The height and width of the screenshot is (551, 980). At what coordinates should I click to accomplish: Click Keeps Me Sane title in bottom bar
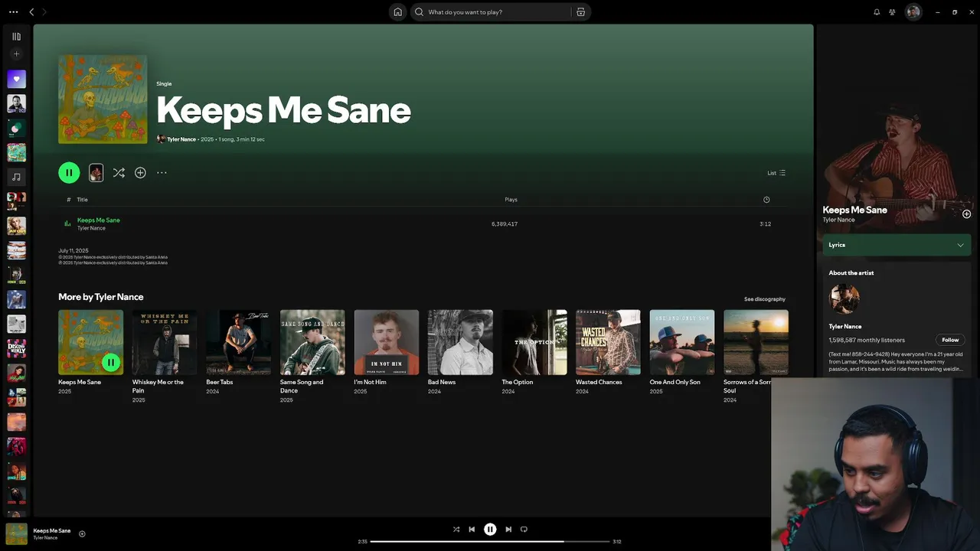coord(51,530)
